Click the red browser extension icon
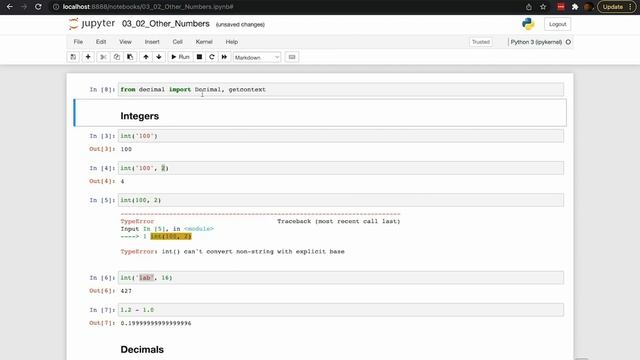This screenshot has height=360, width=640. pyautogui.click(x=561, y=7)
